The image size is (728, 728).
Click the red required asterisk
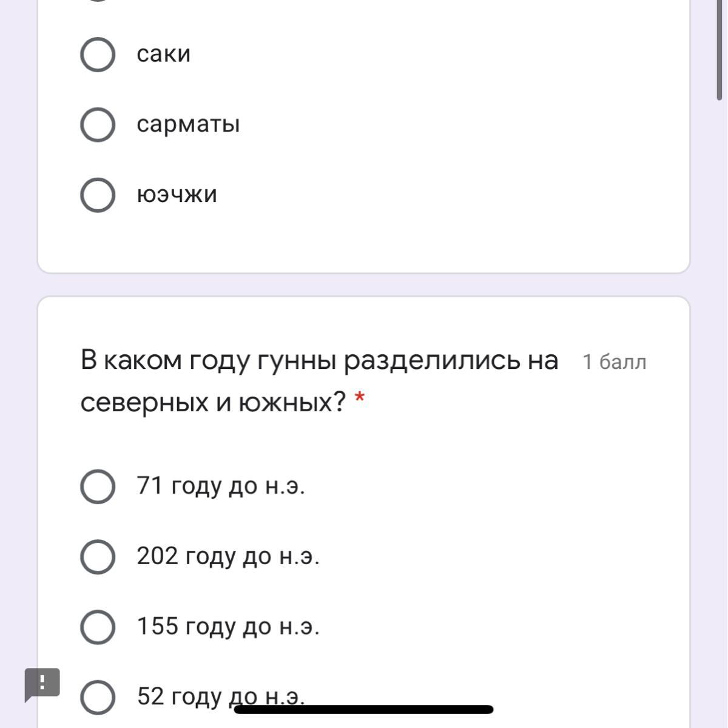(x=360, y=399)
